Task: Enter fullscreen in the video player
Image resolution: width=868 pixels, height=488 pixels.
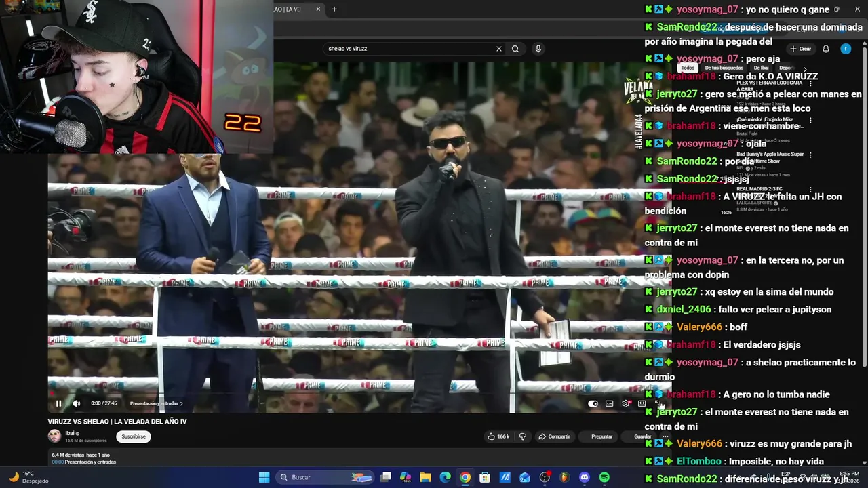Action: tap(658, 403)
